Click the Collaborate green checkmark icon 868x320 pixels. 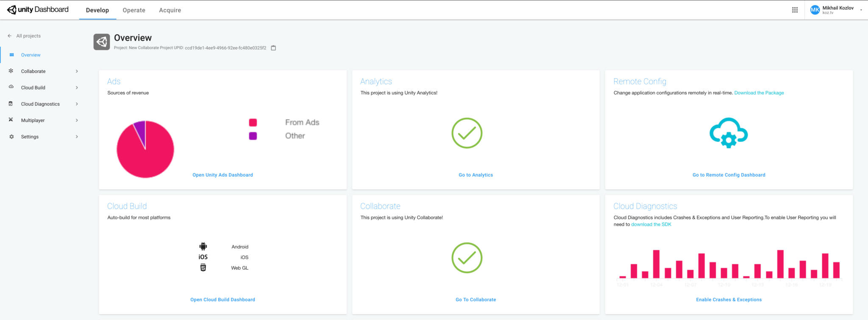pyautogui.click(x=467, y=258)
